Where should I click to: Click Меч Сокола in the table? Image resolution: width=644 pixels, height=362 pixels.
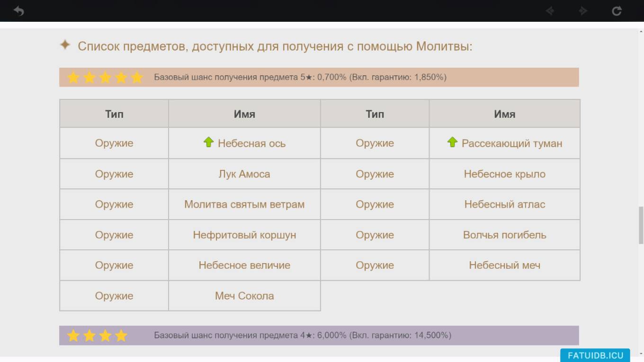(x=244, y=296)
